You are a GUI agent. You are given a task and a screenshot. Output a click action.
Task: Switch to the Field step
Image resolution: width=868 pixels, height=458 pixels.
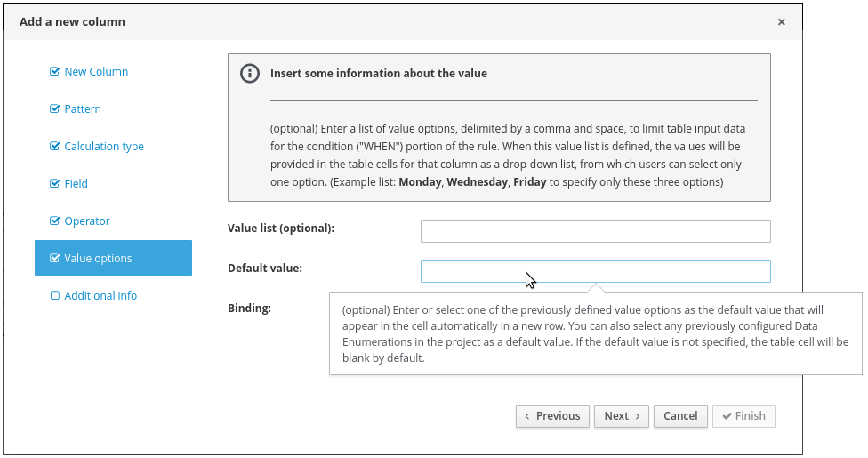point(76,184)
